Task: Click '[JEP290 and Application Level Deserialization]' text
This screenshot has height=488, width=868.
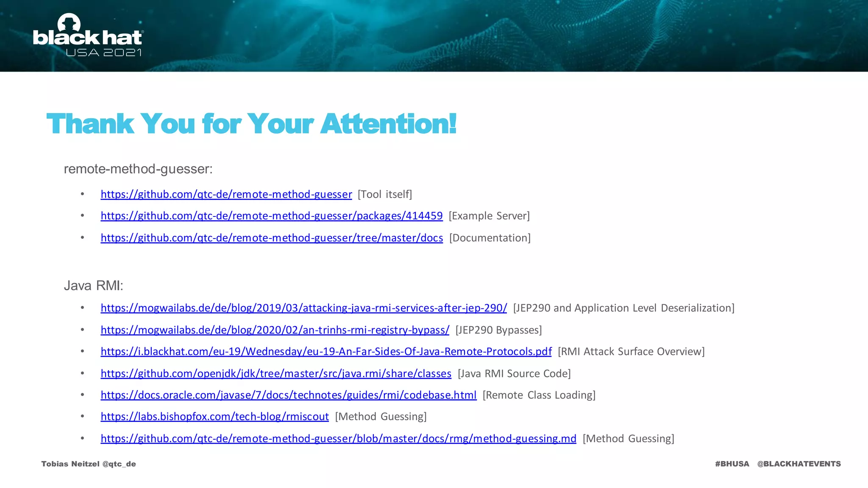Action: click(x=624, y=308)
